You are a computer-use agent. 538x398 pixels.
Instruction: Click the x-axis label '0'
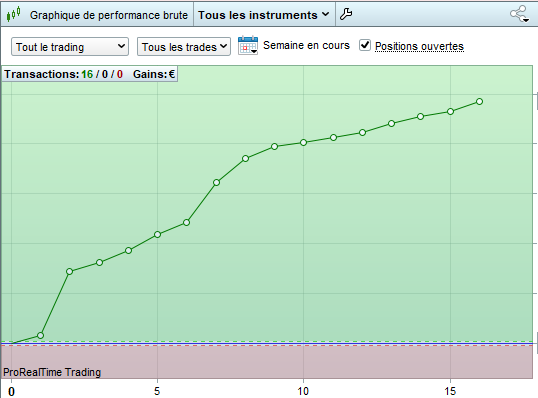point(11,391)
